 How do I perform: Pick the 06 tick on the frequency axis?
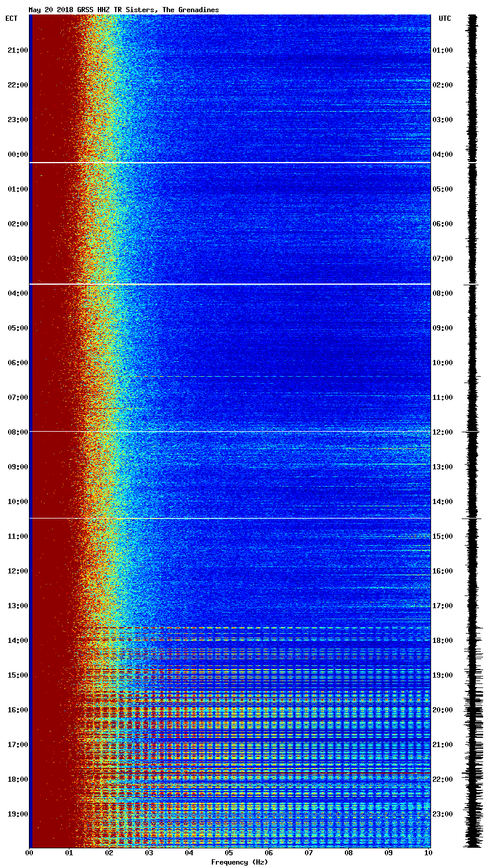pos(269,853)
